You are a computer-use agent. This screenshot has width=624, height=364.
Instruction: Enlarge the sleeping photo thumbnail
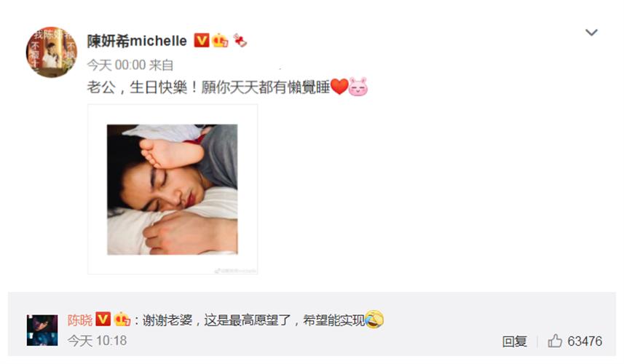click(x=173, y=189)
